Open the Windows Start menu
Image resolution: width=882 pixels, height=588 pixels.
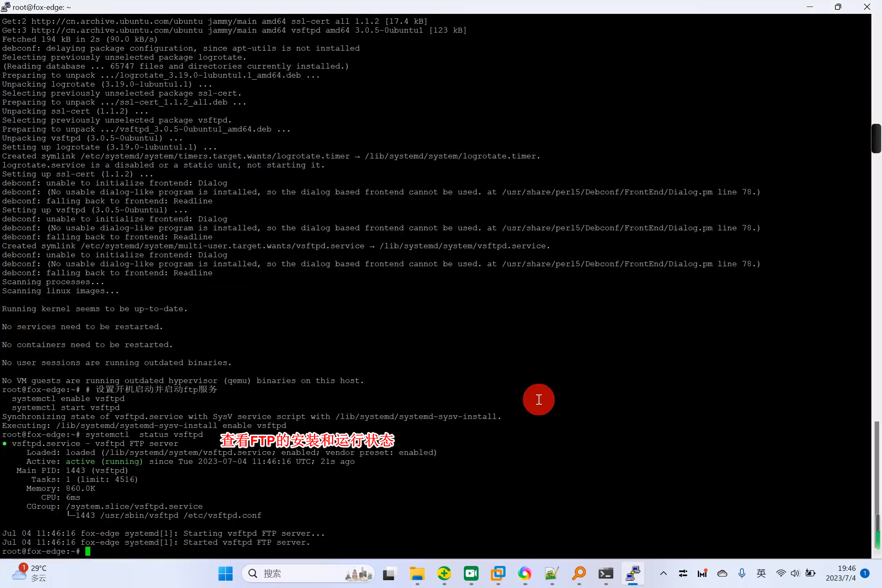tap(225, 574)
